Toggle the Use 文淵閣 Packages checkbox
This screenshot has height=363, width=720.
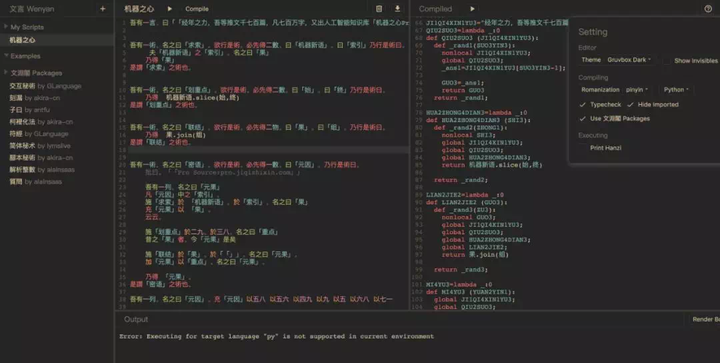coord(583,118)
